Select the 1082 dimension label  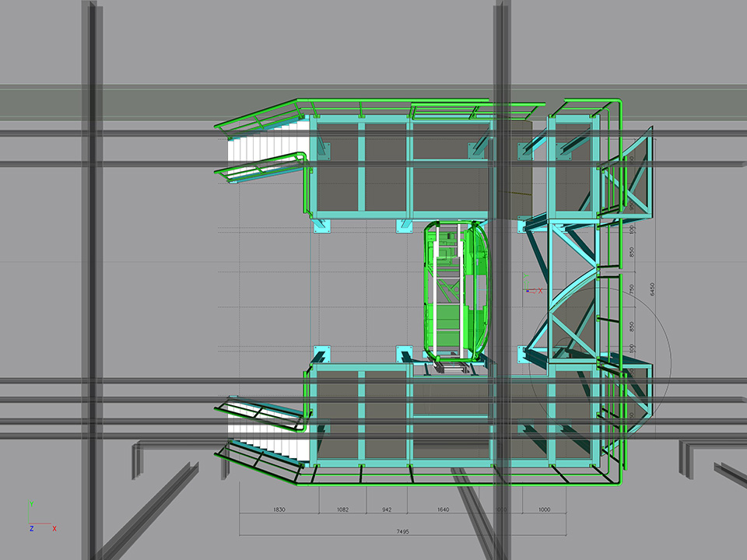point(342,509)
